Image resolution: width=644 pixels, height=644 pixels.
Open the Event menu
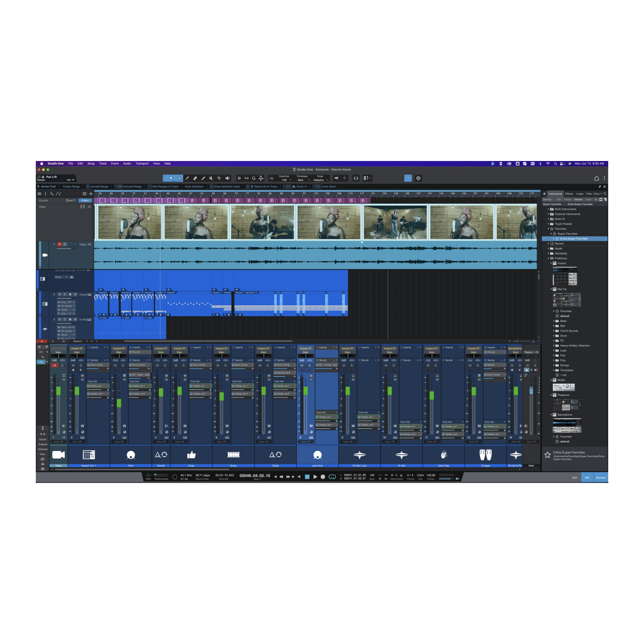click(x=115, y=164)
